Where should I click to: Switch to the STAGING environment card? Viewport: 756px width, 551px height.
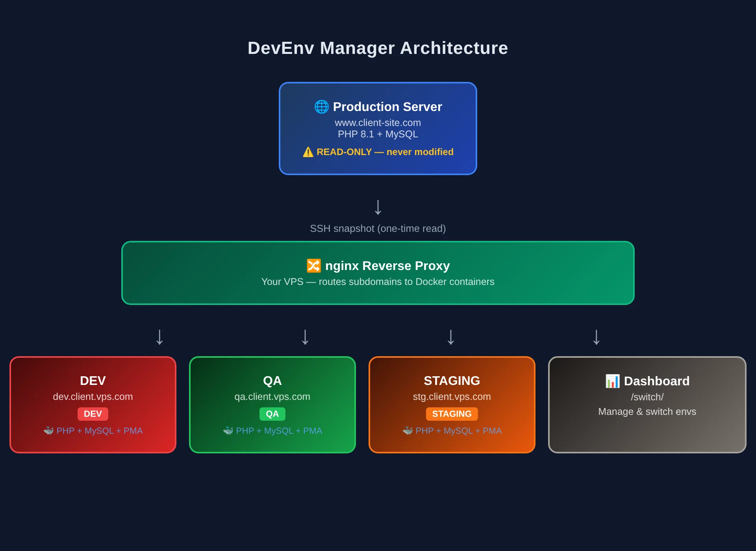(x=452, y=405)
